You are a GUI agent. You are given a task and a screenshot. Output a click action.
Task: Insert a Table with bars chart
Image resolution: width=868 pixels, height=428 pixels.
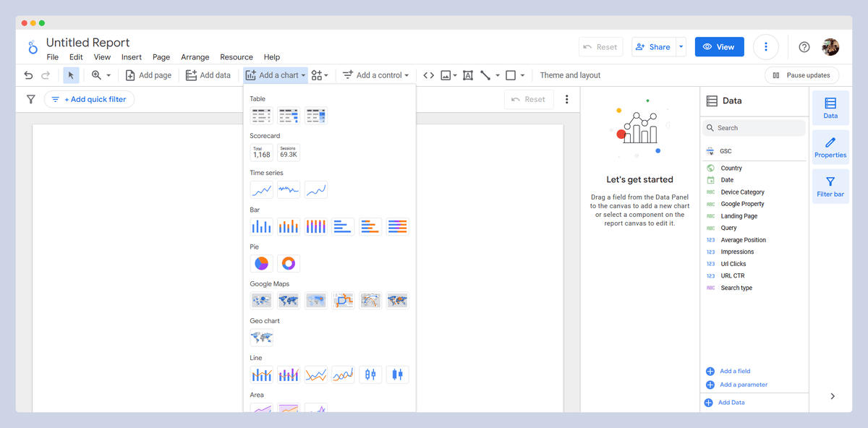[289, 116]
